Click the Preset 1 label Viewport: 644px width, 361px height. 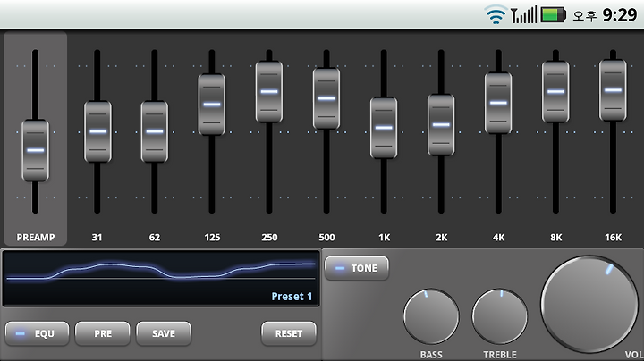click(x=292, y=296)
